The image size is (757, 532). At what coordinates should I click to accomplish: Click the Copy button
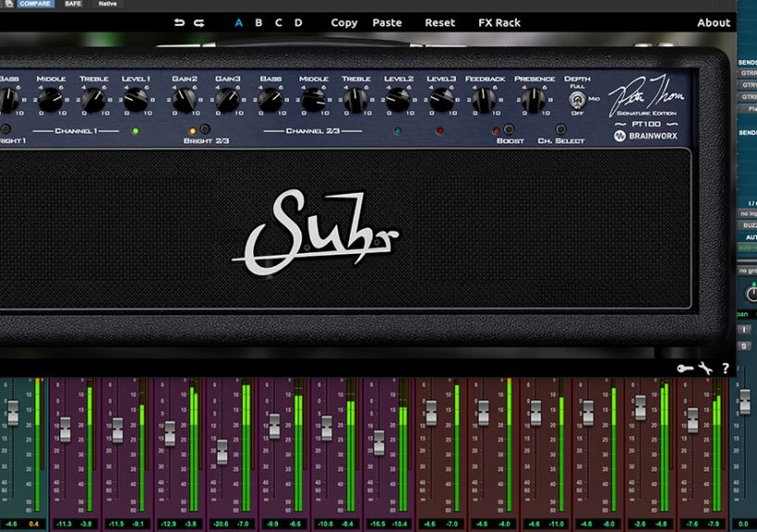point(345,23)
